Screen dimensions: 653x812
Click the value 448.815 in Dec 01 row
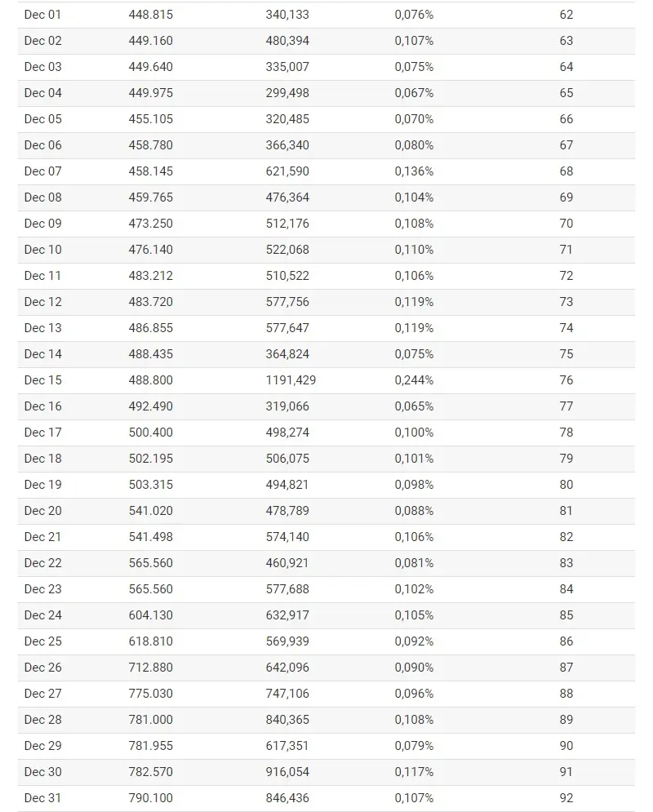point(151,15)
